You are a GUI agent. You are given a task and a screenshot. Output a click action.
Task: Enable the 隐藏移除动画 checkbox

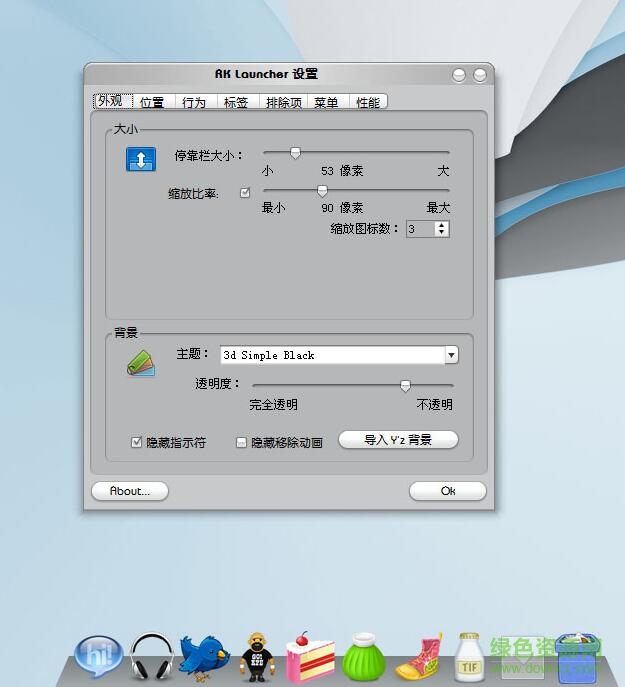point(241,442)
